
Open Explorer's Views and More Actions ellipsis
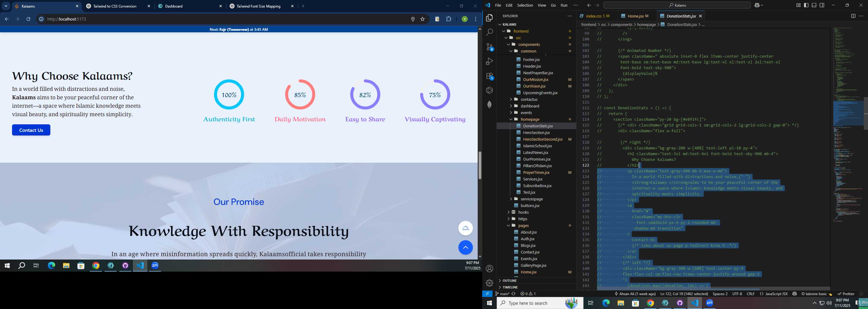click(x=569, y=16)
